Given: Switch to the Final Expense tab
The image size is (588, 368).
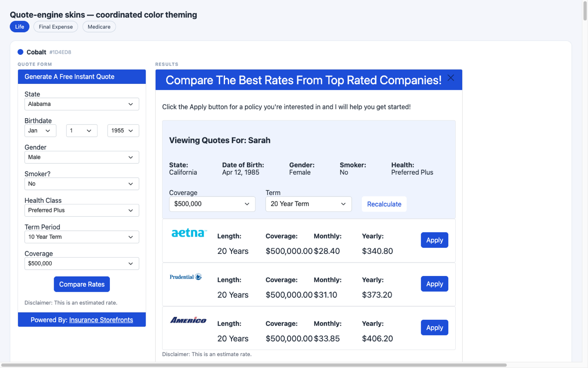Looking at the screenshot, I should 56,27.
